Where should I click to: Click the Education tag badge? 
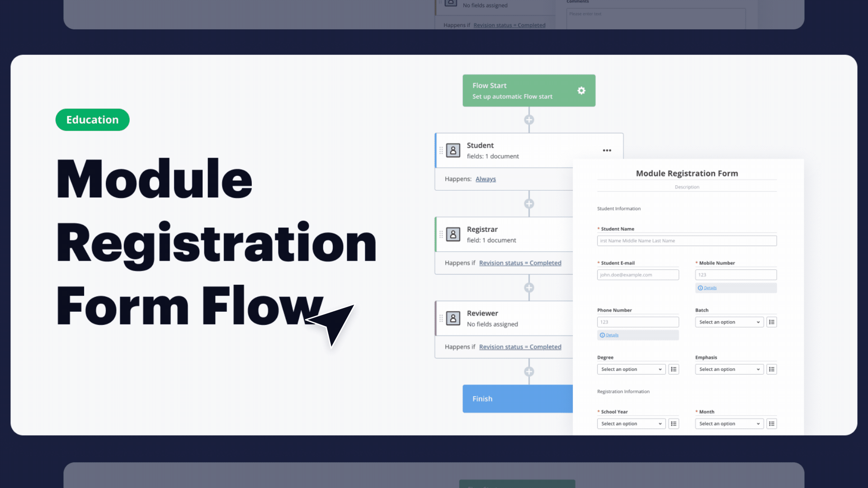pos(93,120)
